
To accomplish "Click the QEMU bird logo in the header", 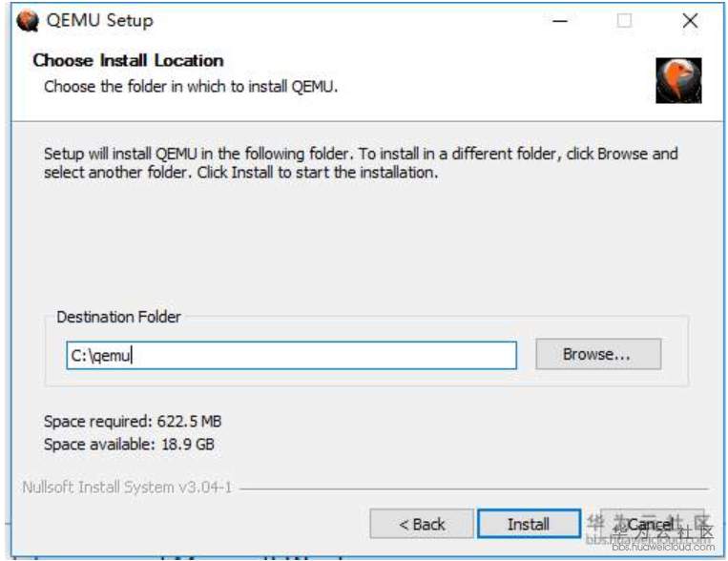I will (x=678, y=80).
